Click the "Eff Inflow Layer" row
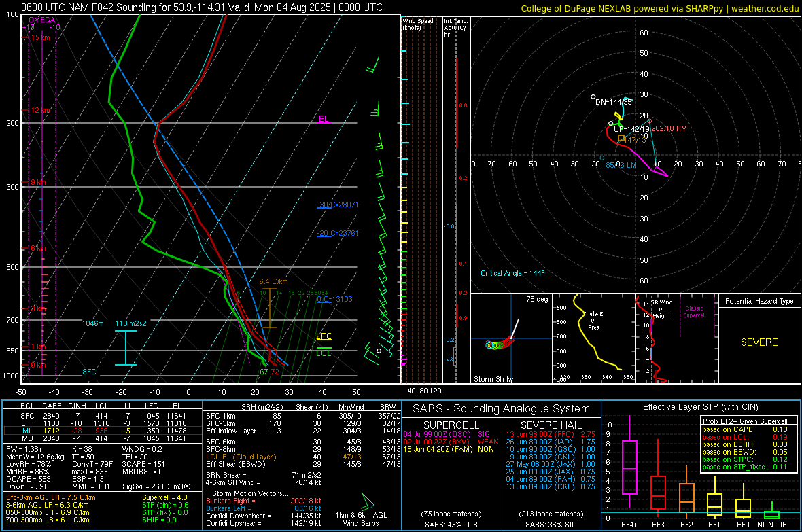802x532 pixels. click(x=303, y=431)
